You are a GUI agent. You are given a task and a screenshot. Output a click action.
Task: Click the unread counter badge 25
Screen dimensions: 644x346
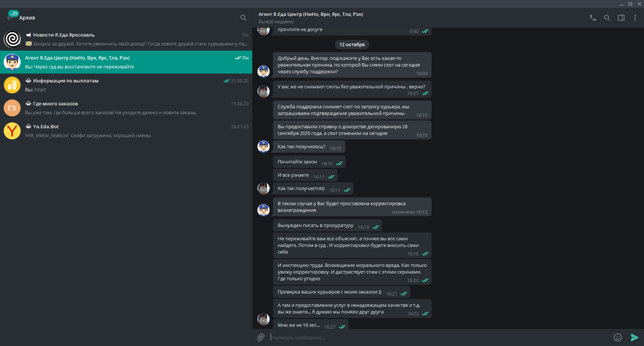point(14,13)
